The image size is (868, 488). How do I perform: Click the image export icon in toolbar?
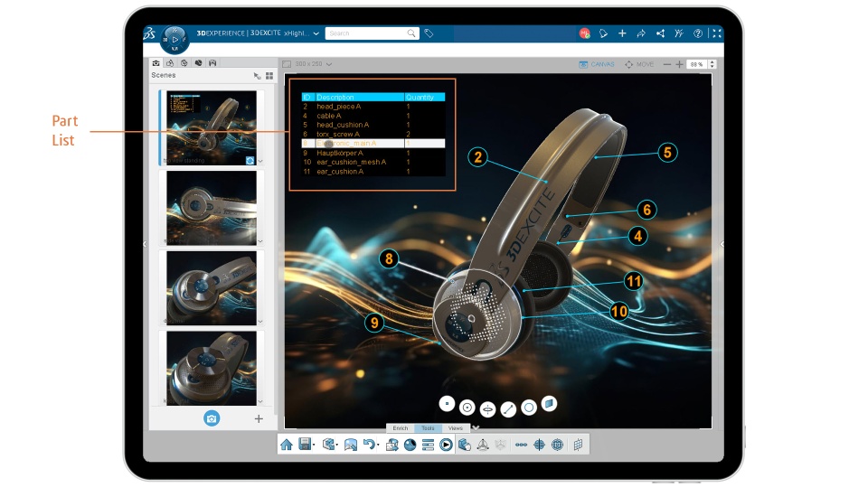[x=351, y=445]
